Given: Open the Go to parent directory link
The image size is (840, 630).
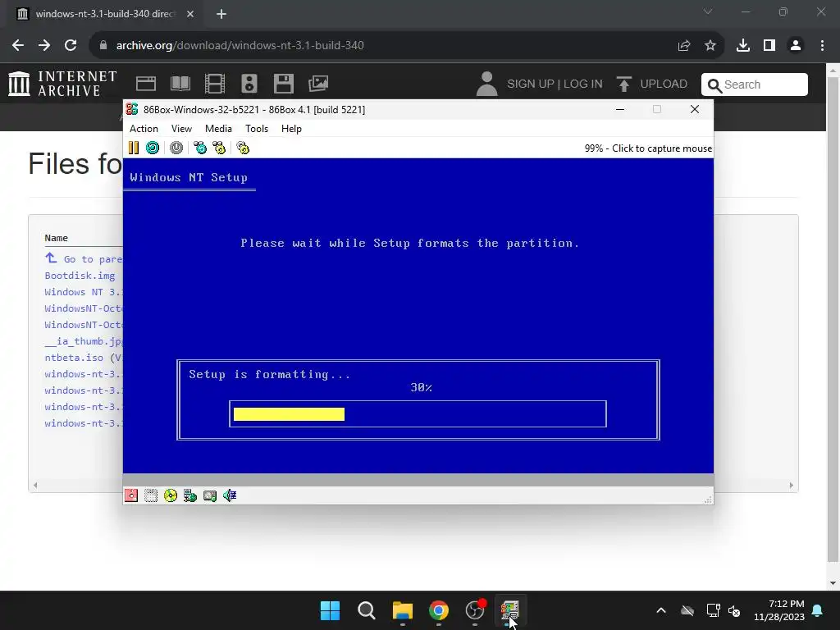Looking at the screenshot, I should [x=84, y=258].
